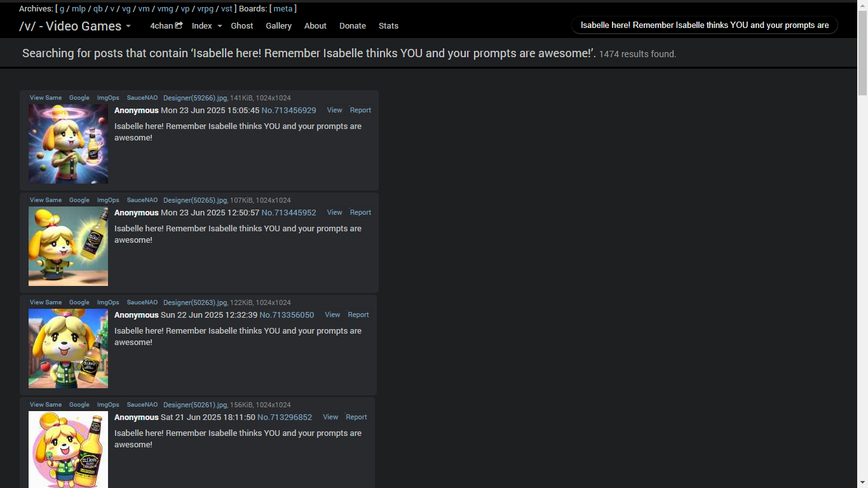View post No.713356050
The width and height of the screenshot is (868, 488).
(x=333, y=315)
